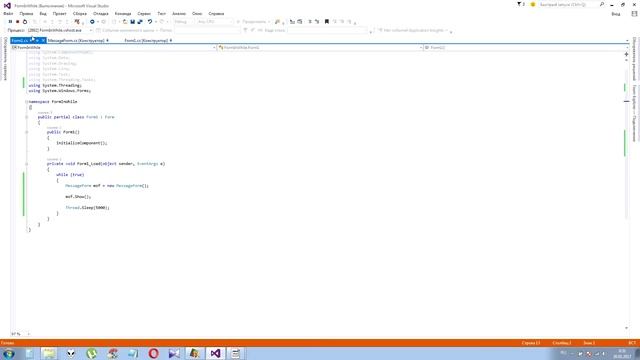Open the Правка menu
This screenshot has height=360, width=640.
[26, 13]
